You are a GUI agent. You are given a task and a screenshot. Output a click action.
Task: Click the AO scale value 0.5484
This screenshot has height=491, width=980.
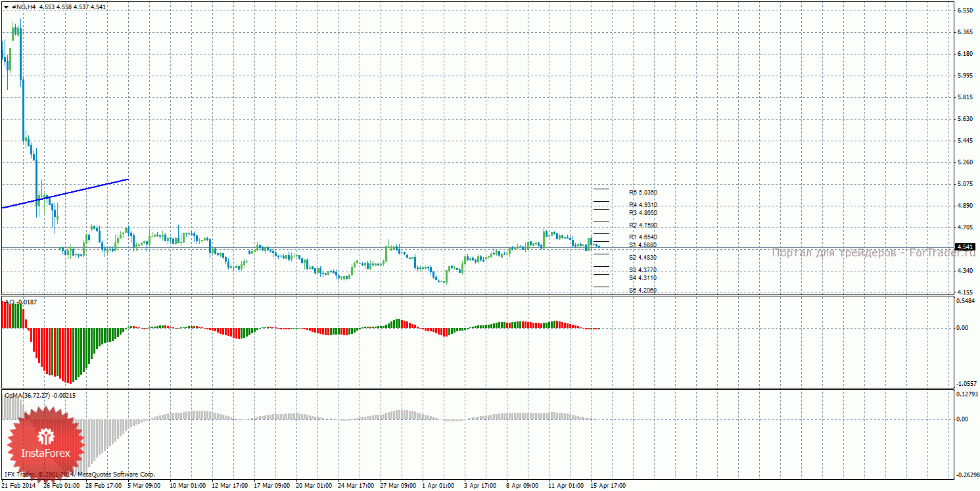point(966,301)
